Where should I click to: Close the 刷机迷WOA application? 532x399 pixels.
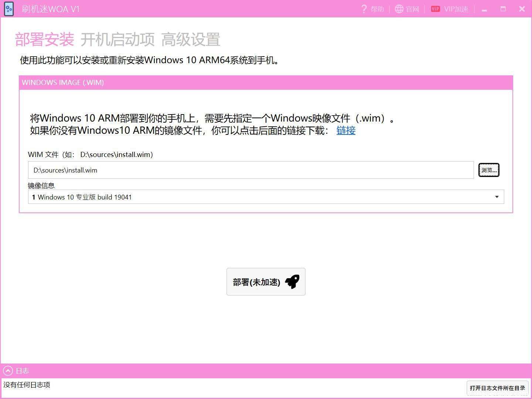tap(522, 9)
